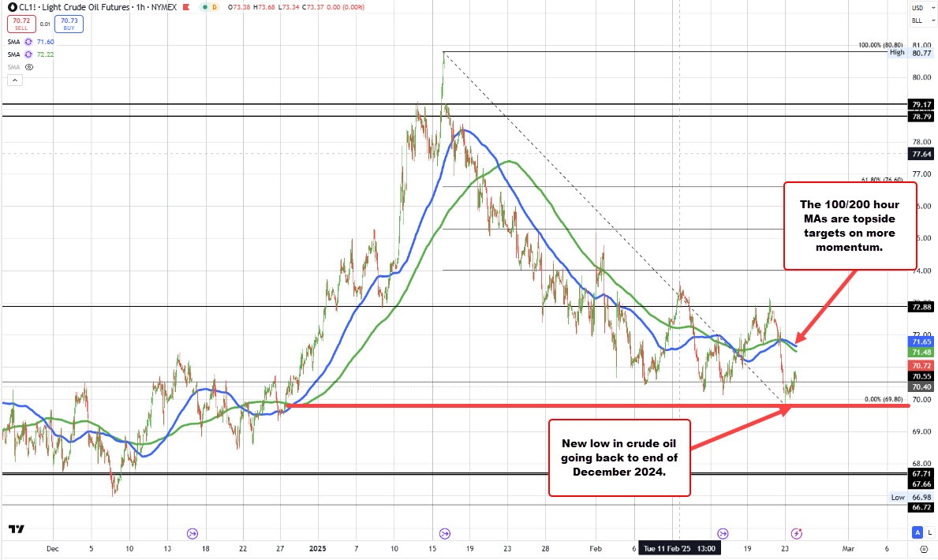Click the green market status dot

pos(204,7)
